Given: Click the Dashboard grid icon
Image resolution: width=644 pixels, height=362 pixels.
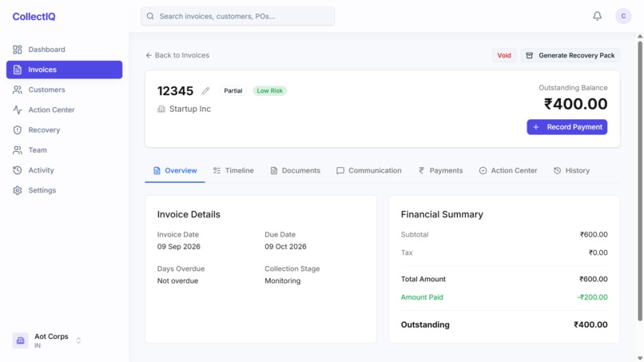Looking at the screenshot, I should pos(18,50).
